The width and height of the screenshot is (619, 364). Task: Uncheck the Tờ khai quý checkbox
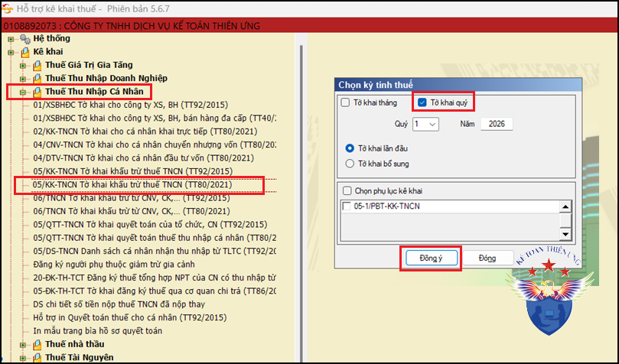422,102
